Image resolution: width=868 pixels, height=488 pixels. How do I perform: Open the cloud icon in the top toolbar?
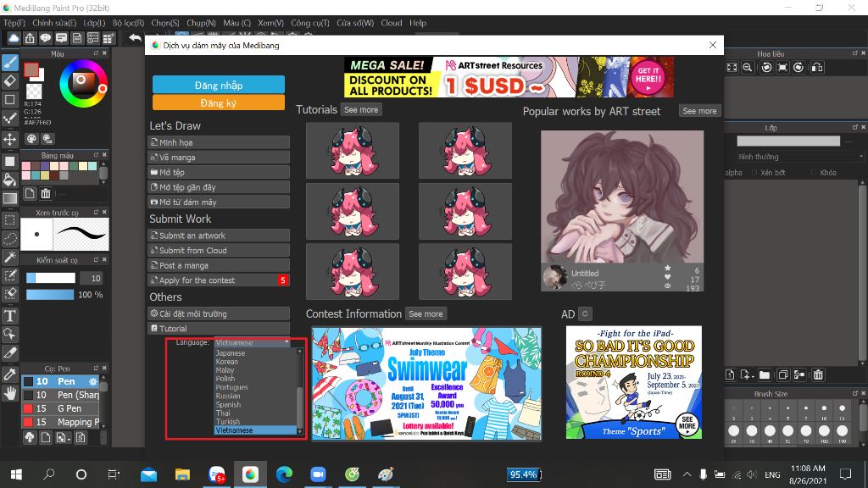pos(14,38)
